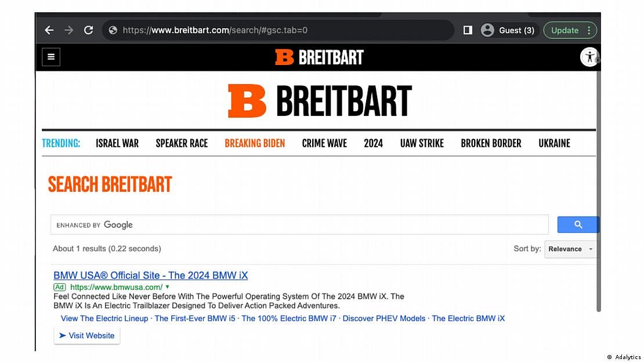The image size is (644, 362).
Task: Open the UAW STRIKE trending topic
Action: 422,143
